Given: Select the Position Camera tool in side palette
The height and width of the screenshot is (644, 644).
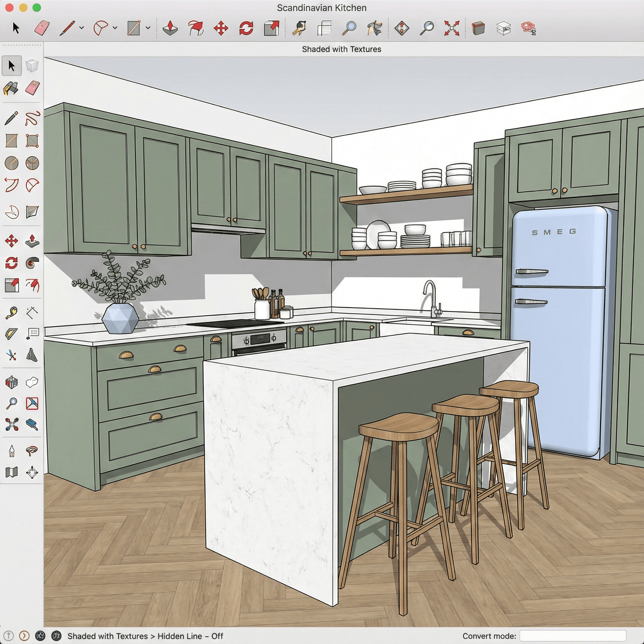Looking at the screenshot, I should coord(12,451).
